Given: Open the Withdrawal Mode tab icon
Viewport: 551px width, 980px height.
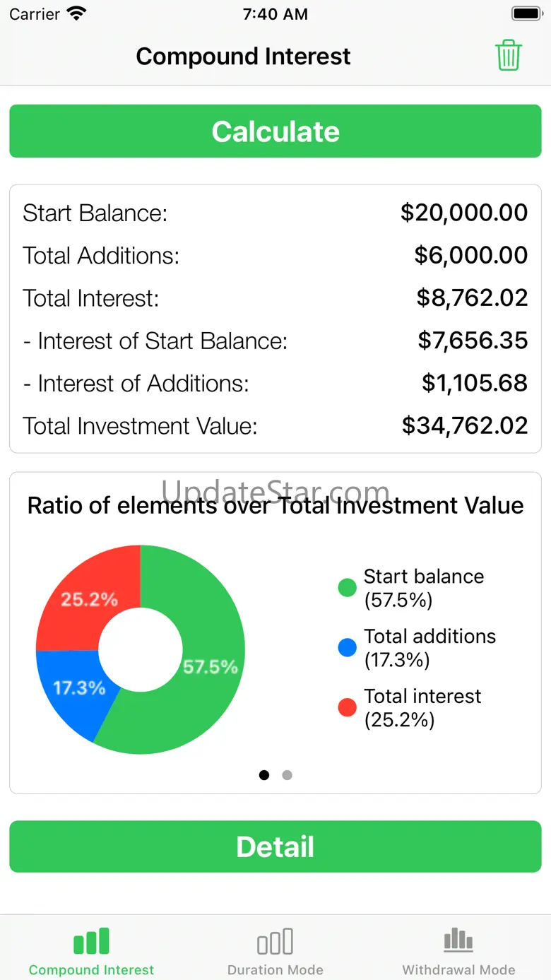Looking at the screenshot, I should 458,941.
